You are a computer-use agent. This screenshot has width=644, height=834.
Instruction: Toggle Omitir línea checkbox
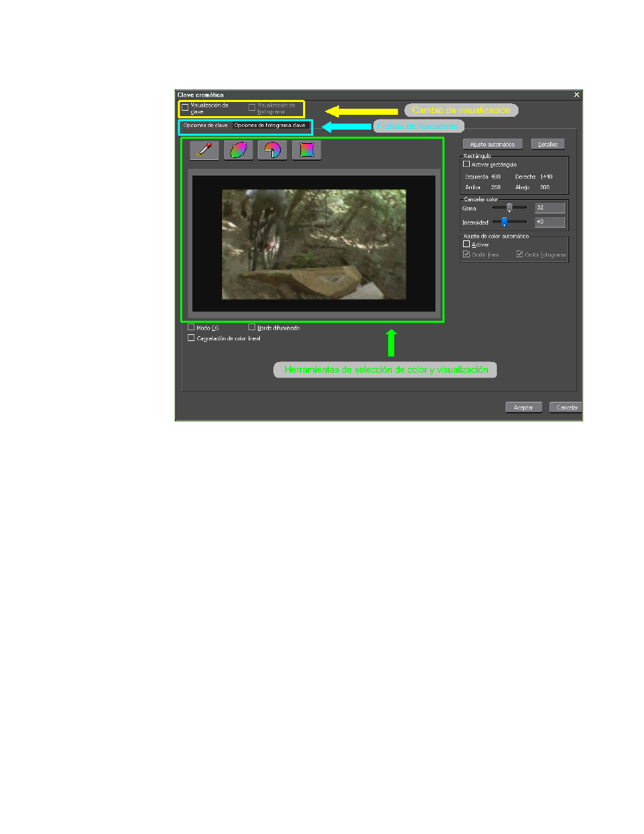click(x=466, y=255)
